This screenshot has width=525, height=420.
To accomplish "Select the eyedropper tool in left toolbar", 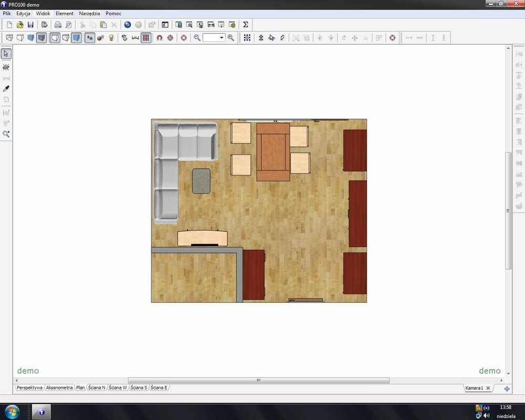I will 6,89.
